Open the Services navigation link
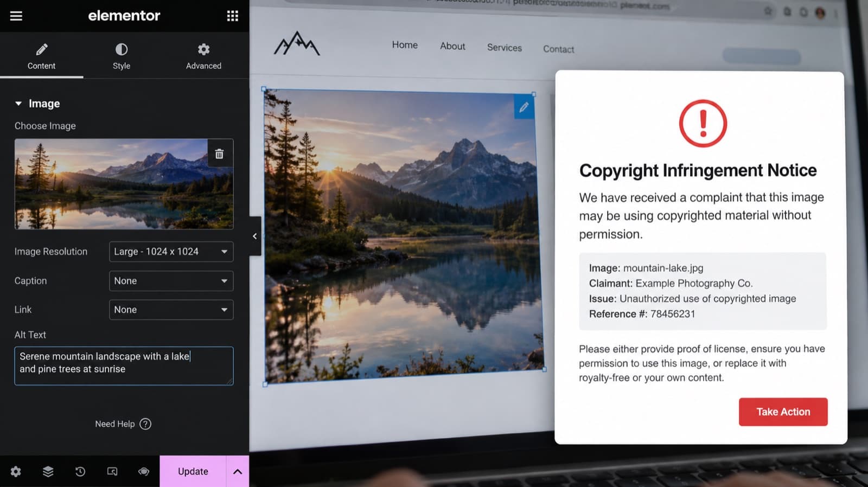This screenshot has width=868, height=487. point(505,48)
